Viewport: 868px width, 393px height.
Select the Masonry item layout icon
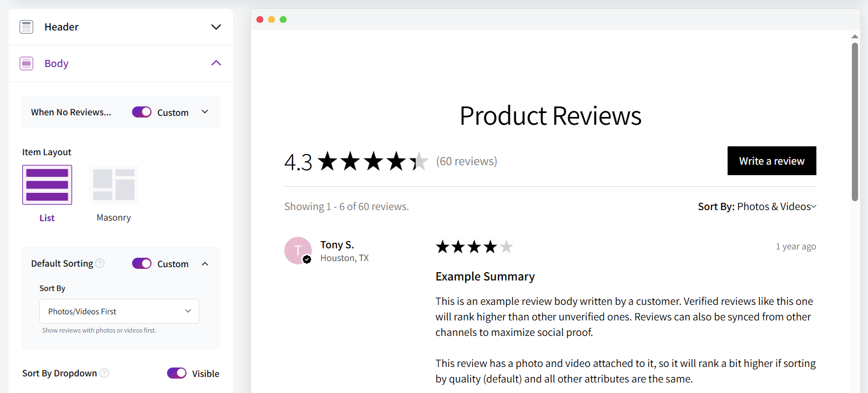(114, 185)
